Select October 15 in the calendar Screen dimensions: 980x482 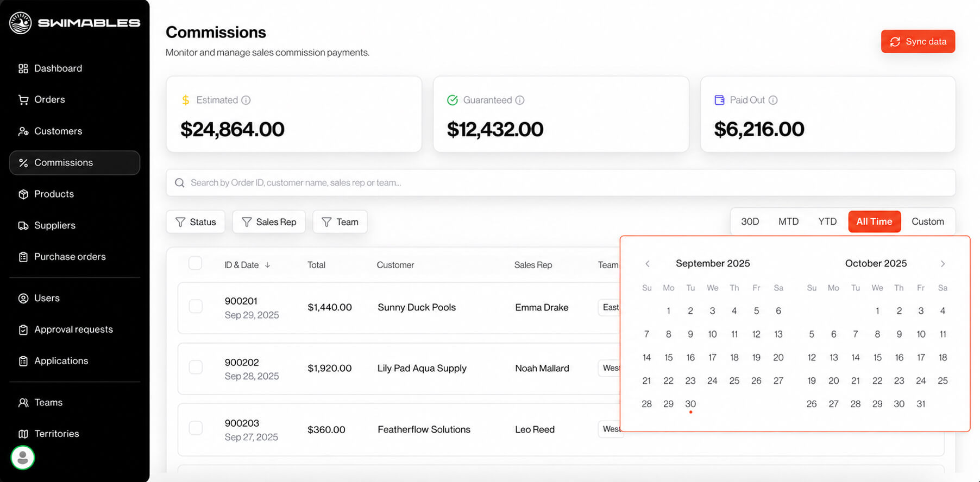pos(877,358)
